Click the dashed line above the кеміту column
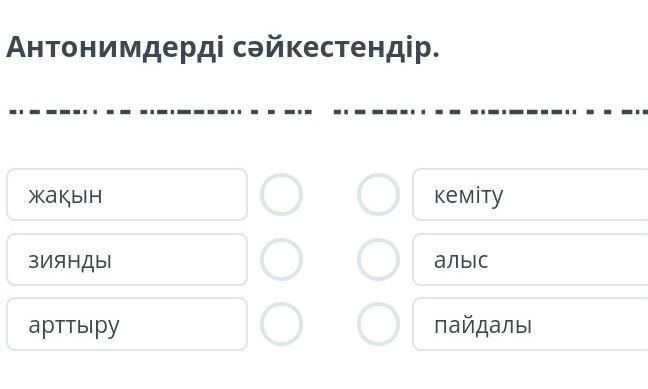This screenshot has width=648, height=389. pyautogui.click(x=490, y=112)
